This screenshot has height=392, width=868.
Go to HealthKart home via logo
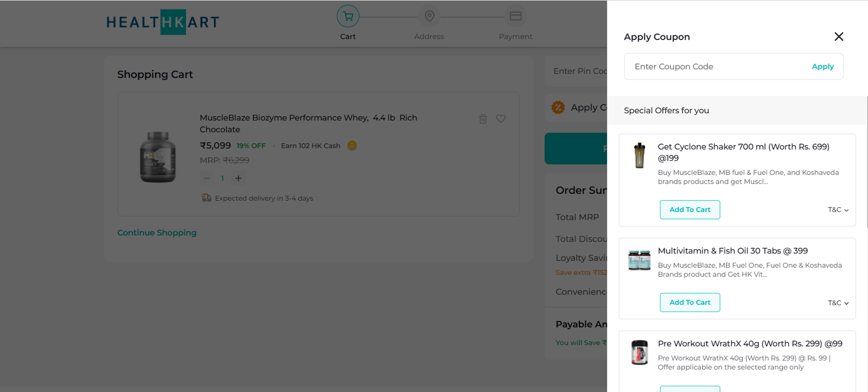(x=163, y=22)
